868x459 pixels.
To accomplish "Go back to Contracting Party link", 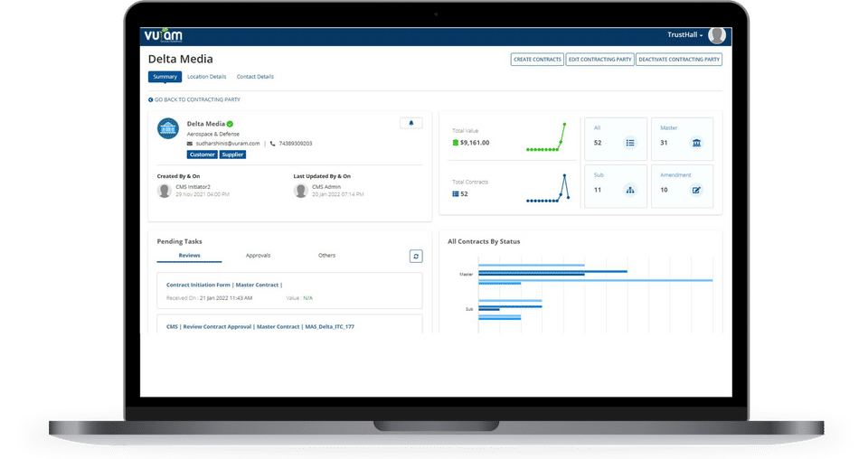I will 194,99.
